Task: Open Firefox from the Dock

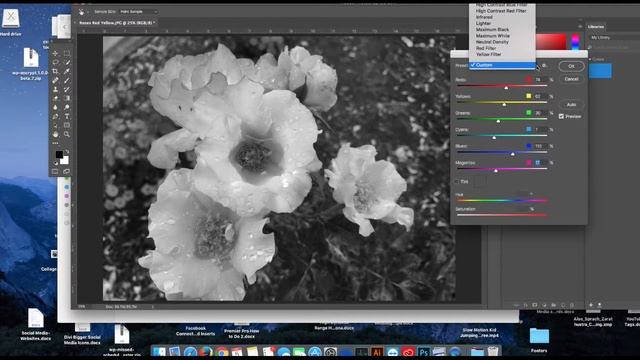Action: pyautogui.click(x=206, y=352)
